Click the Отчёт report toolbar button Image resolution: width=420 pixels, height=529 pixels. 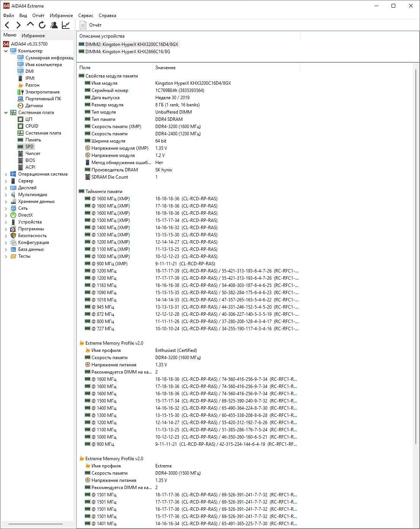click(x=91, y=25)
